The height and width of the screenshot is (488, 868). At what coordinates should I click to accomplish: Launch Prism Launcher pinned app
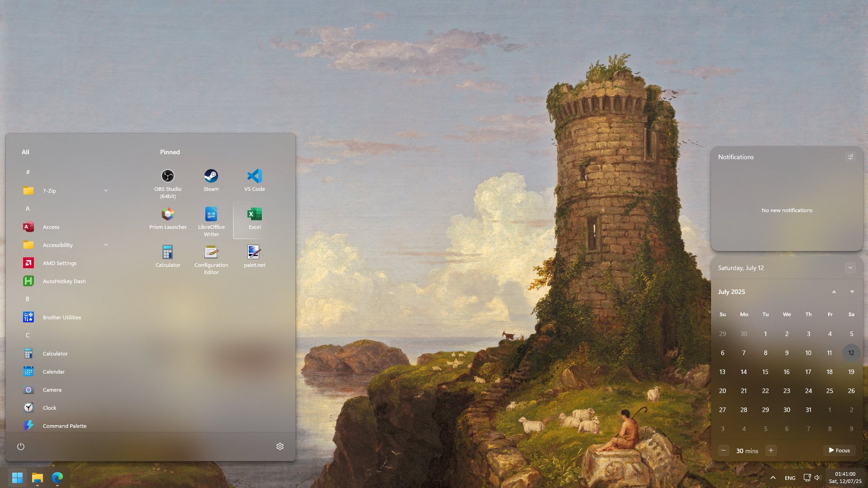168,219
